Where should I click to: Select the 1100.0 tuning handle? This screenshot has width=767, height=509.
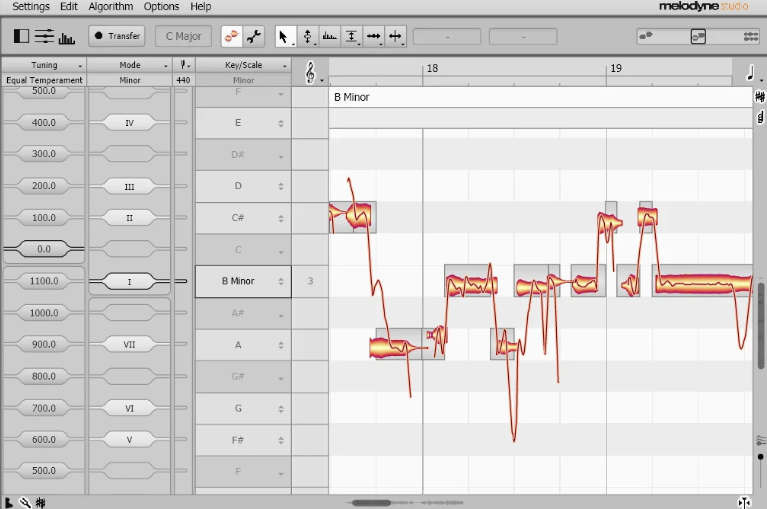(44, 281)
